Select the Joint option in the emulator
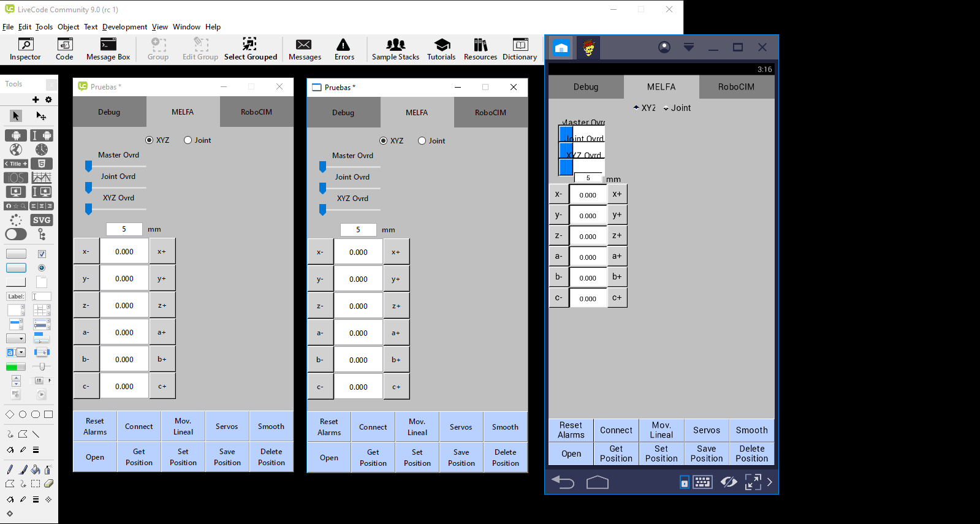Image resolution: width=980 pixels, height=524 pixels. (x=666, y=108)
